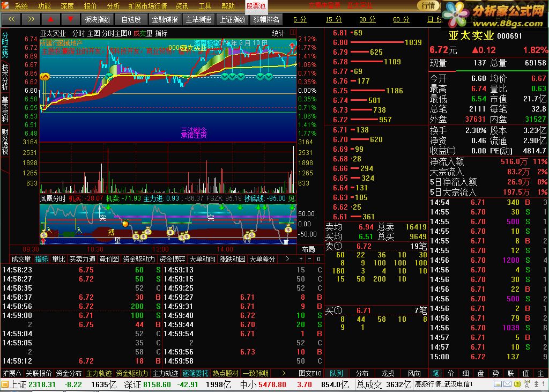The width and height of the screenshot is (549, 392).
Task: Open the 关联报价 bottom tab
Action: point(39,373)
